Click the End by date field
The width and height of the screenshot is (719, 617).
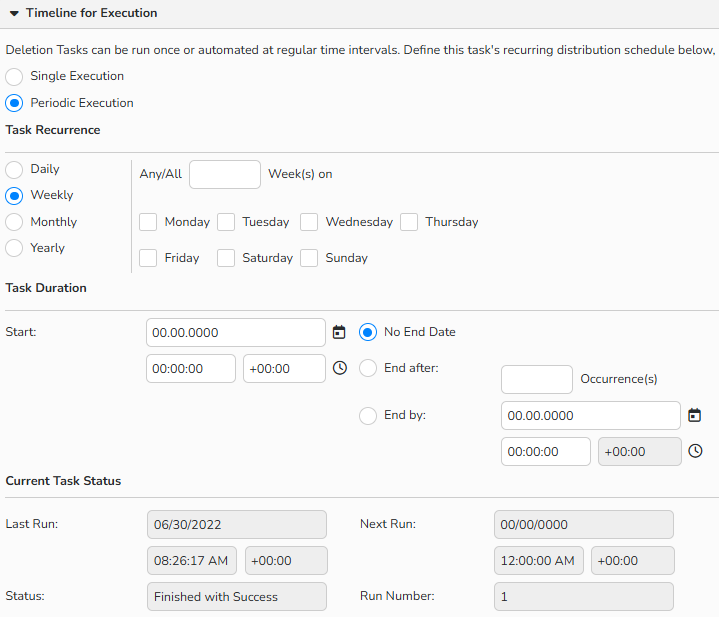[591, 416]
